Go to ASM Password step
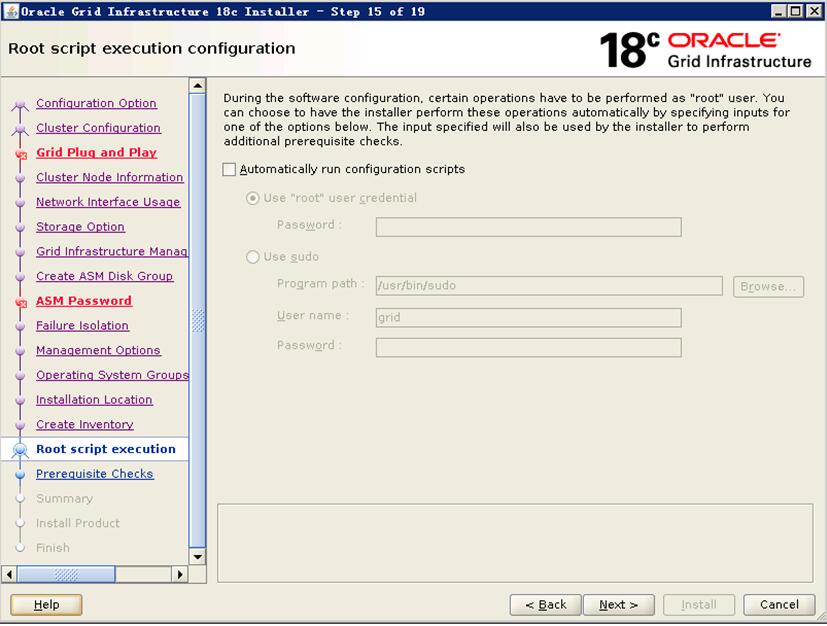Screen dimensions: 827x626 click(x=84, y=301)
